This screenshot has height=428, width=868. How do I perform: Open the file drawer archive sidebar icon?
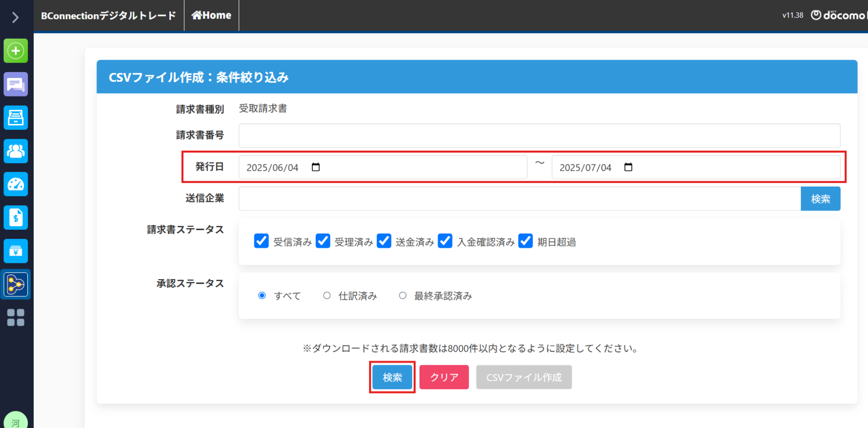tap(16, 118)
